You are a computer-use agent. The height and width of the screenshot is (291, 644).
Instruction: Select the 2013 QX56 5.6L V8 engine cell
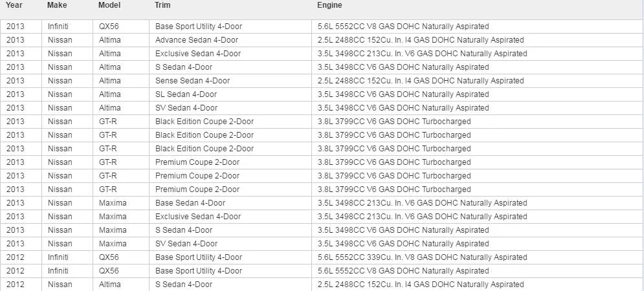point(477,27)
